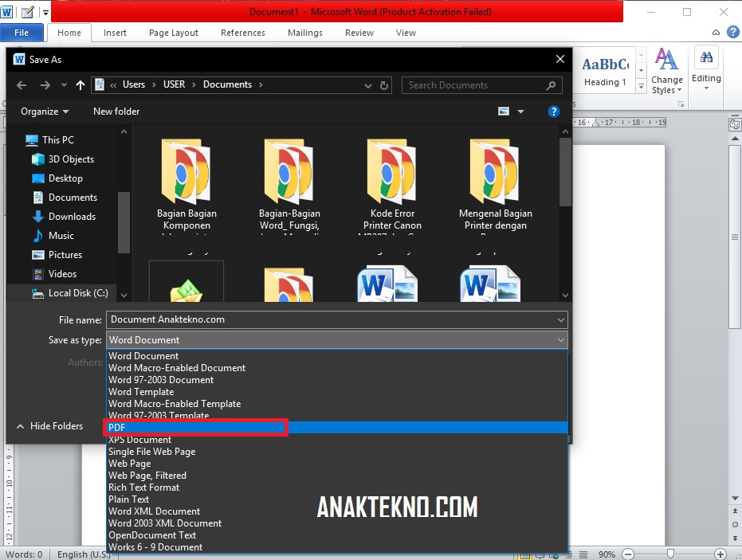
Task: Zoom in with the plus button
Action: pyautogui.click(x=720, y=554)
